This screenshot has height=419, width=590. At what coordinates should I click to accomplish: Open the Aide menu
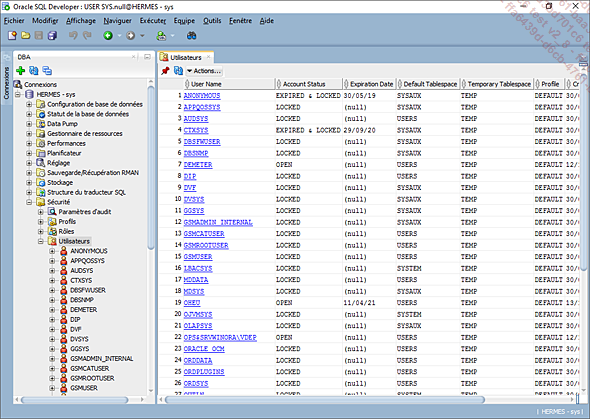click(266, 21)
